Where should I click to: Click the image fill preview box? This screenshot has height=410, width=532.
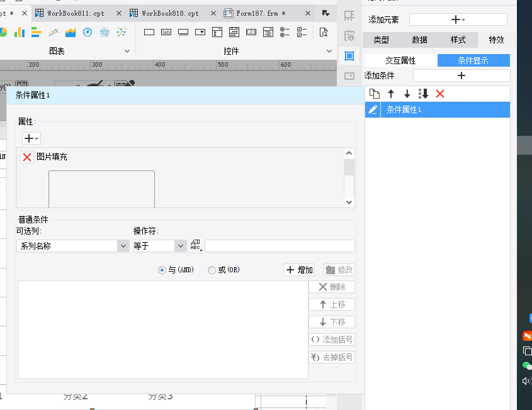click(101, 189)
